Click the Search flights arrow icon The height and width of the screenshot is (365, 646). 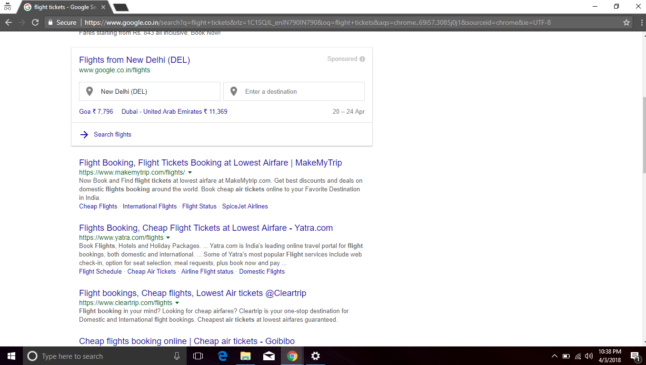tap(84, 134)
